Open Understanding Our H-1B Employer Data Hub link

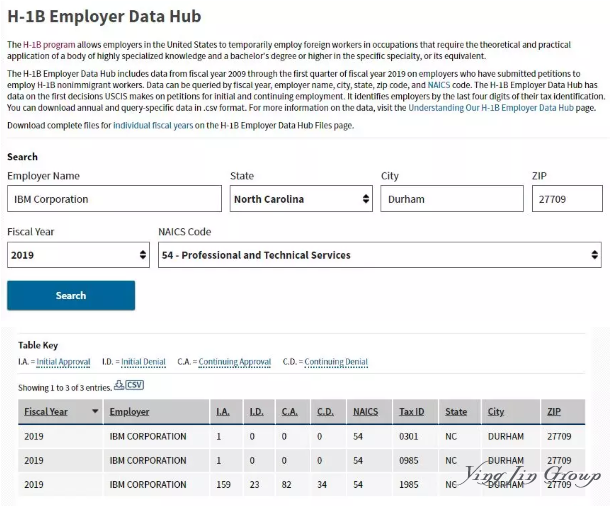click(491, 108)
